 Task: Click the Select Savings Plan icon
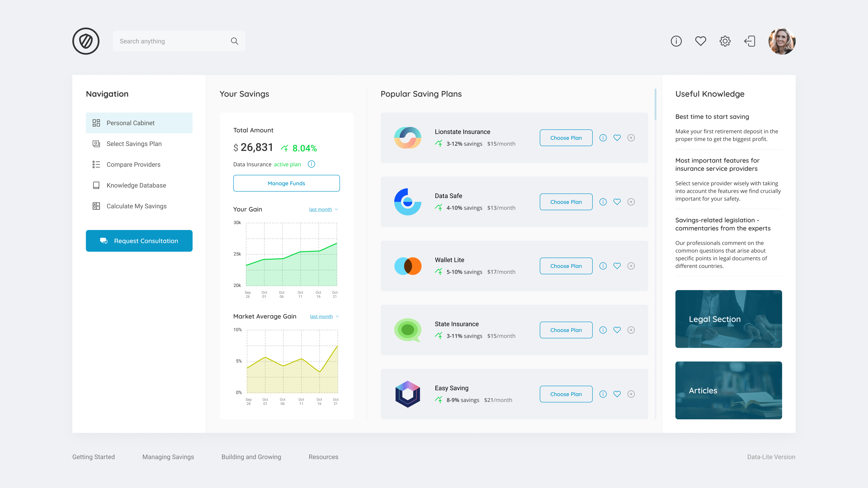tap(96, 143)
